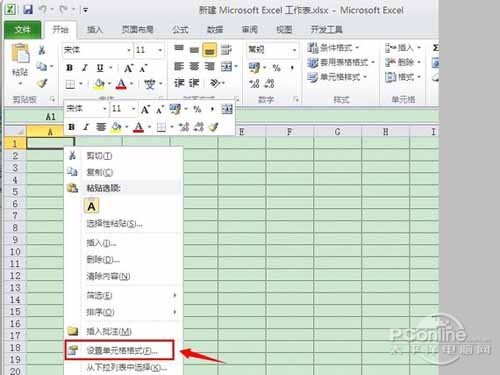Open the number format dropdown in ribbon
The image size is (500, 375).
tap(294, 50)
